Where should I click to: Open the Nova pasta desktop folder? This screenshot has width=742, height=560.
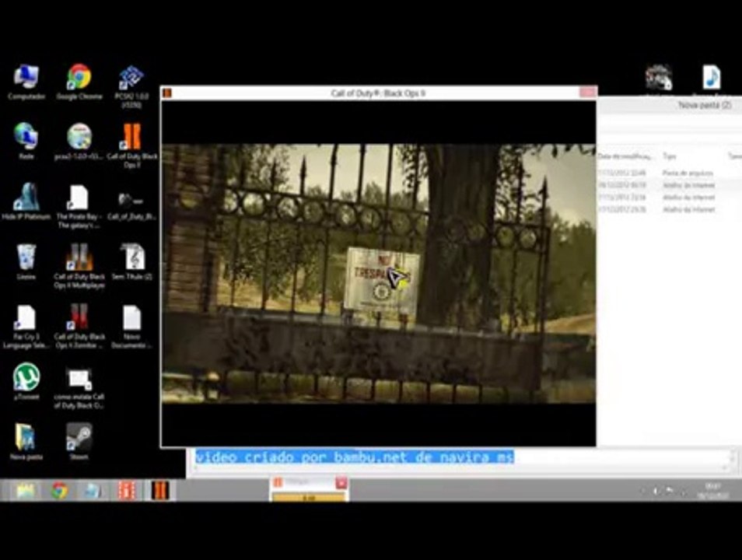(26, 442)
